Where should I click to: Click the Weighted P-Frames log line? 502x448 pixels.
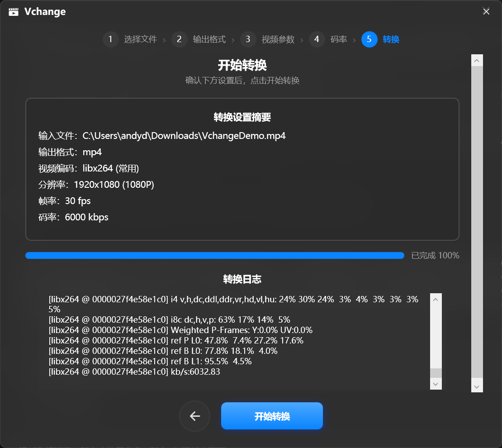click(x=180, y=330)
